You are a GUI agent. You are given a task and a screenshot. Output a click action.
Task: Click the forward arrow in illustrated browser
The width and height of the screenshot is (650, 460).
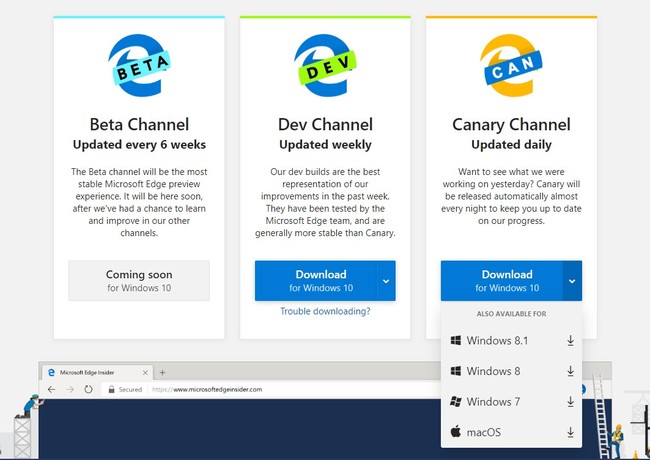point(70,389)
